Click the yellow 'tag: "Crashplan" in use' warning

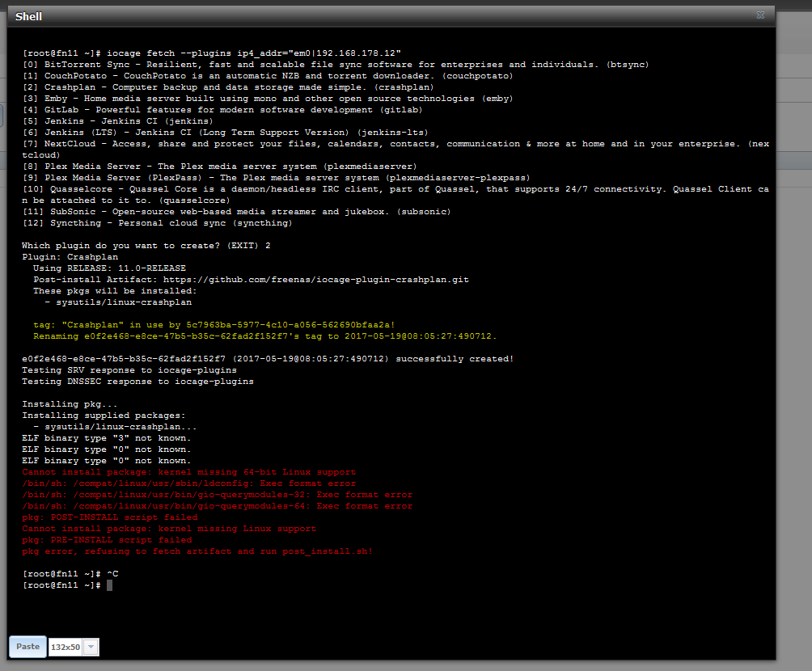pyautogui.click(x=214, y=325)
